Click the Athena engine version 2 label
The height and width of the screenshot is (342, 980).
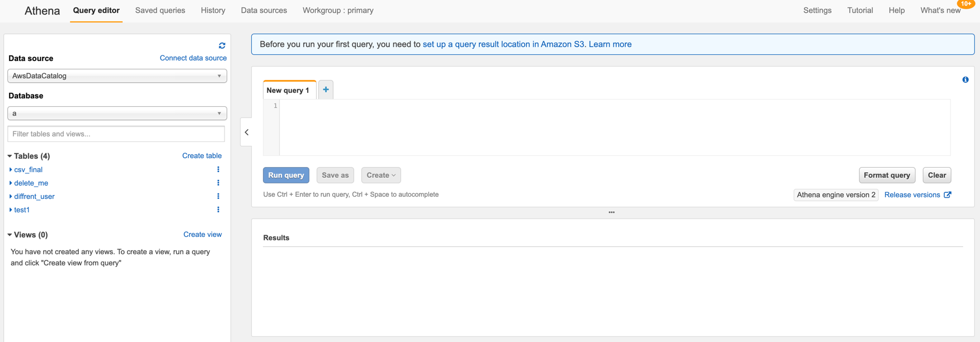836,194
